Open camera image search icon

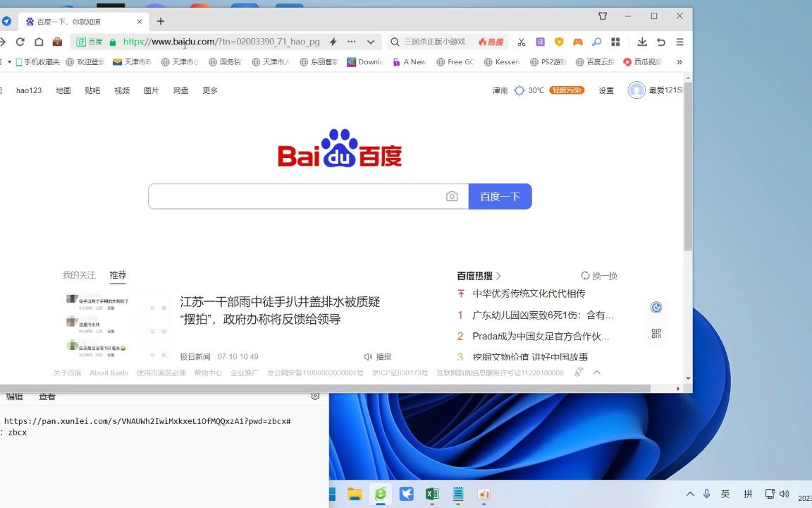452,196
